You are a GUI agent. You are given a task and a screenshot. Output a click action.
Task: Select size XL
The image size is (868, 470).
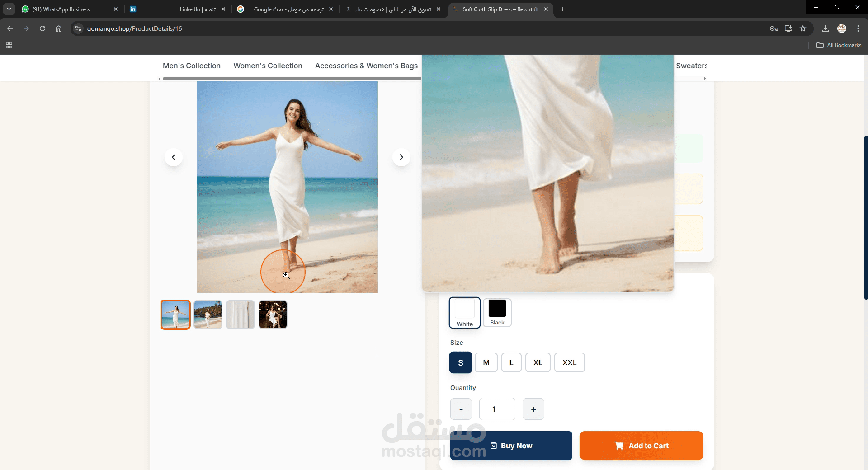point(538,362)
